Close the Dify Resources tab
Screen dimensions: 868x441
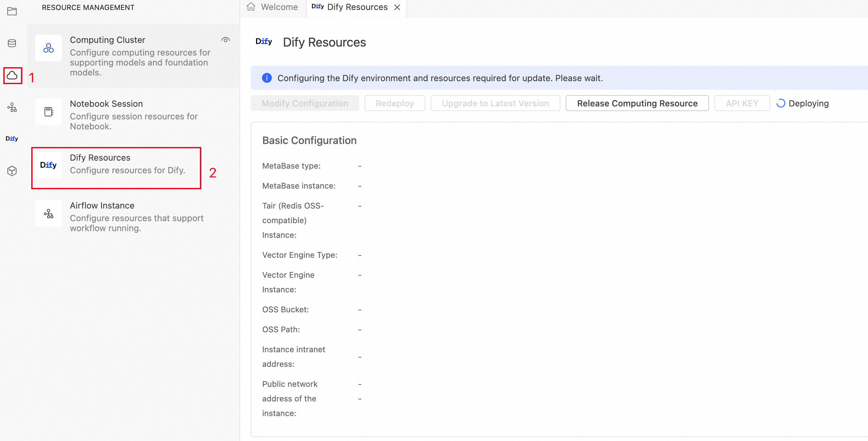(397, 7)
